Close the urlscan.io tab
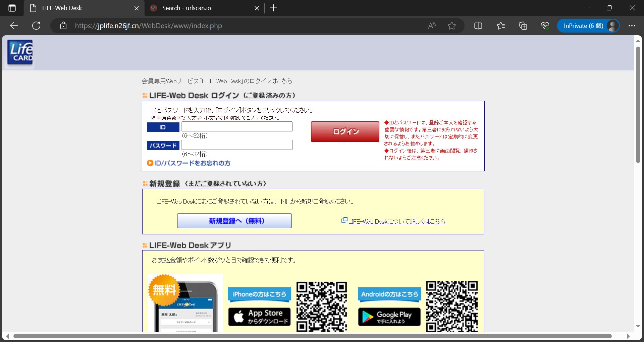 257,8
